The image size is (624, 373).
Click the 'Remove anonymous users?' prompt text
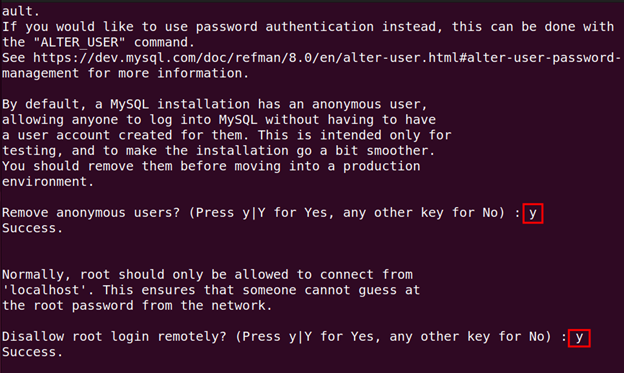pos(91,213)
